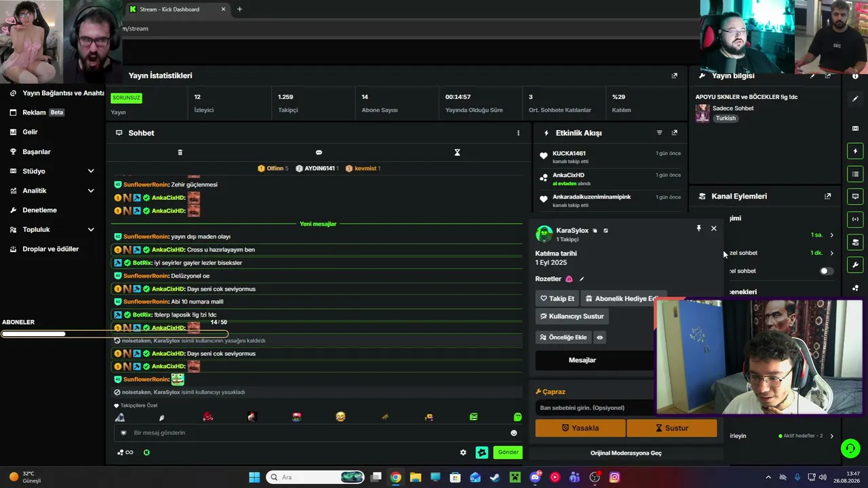
Task: Click the hourglass slow mode icon in chat
Action: coord(457,152)
